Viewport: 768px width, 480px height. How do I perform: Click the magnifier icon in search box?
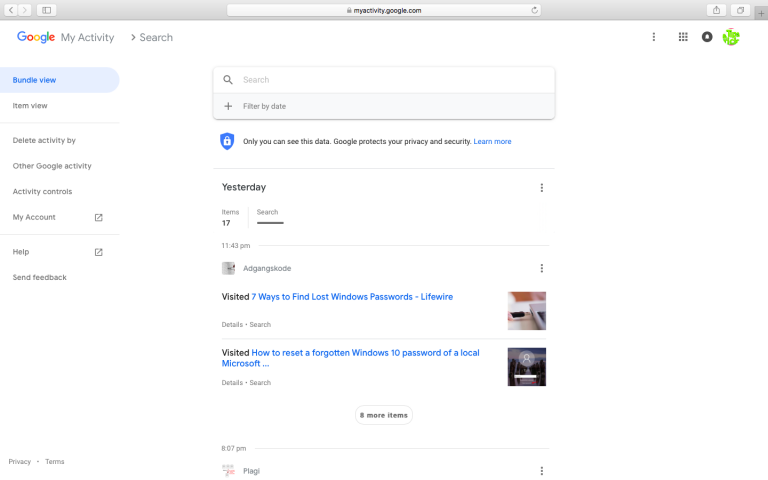click(228, 80)
